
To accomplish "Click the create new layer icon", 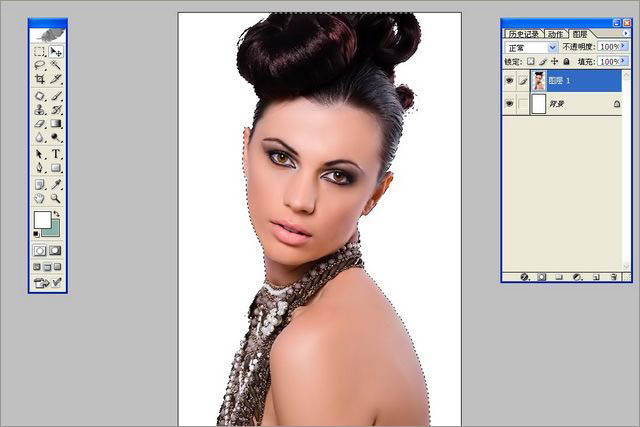I will tap(596, 276).
